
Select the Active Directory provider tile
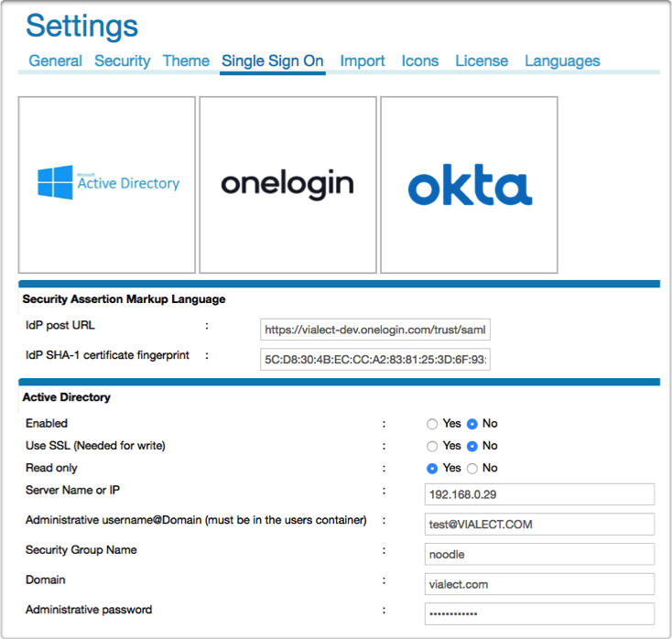(x=107, y=185)
